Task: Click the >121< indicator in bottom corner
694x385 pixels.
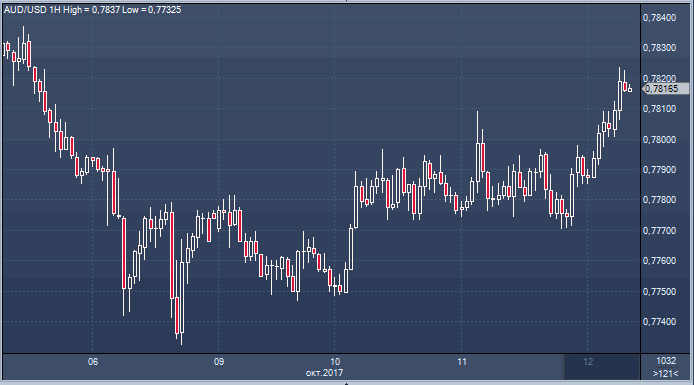Action: (x=666, y=374)
